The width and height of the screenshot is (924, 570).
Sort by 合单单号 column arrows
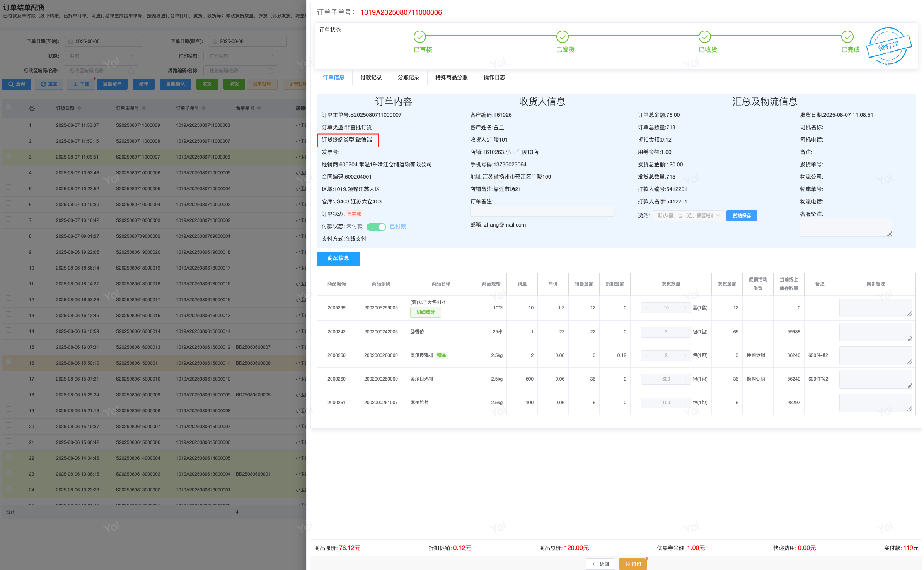tap(259, 108)
